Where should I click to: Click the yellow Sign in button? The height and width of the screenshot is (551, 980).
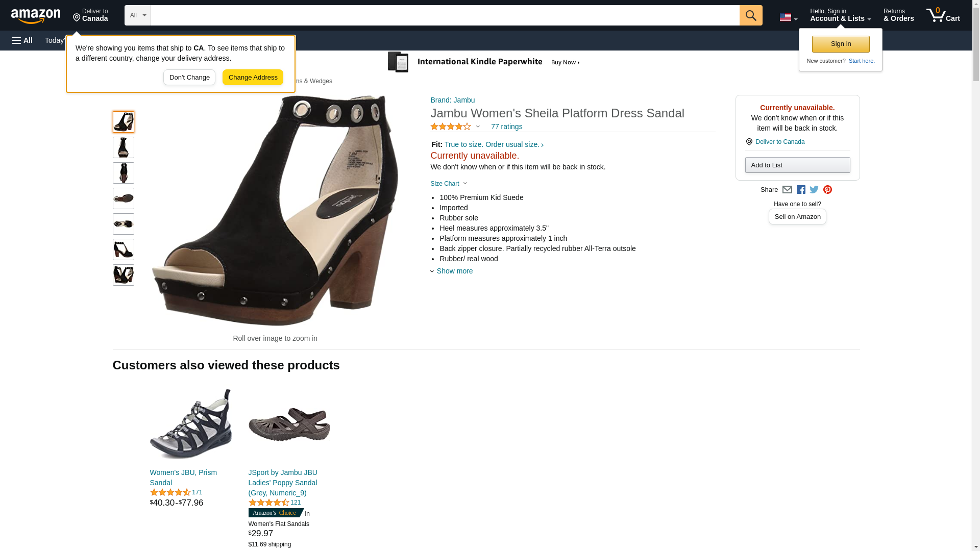[x=841, y=44]
